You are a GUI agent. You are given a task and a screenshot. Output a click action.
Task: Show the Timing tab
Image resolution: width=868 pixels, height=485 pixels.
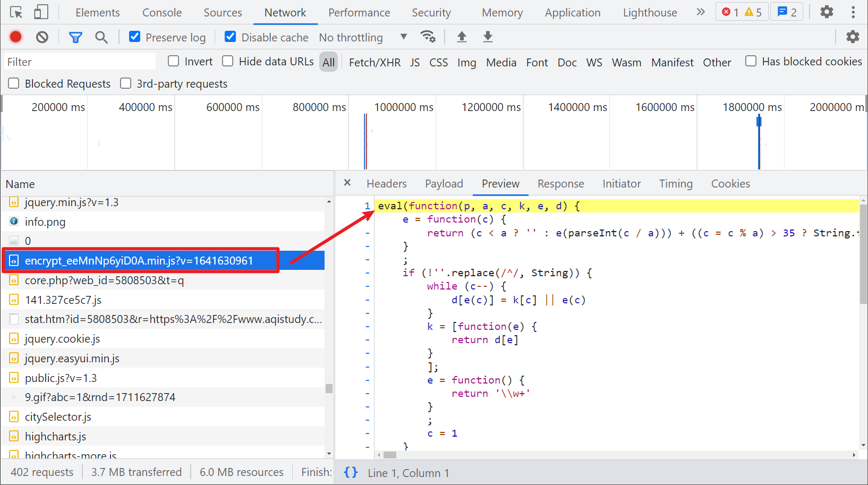(676, 184)
